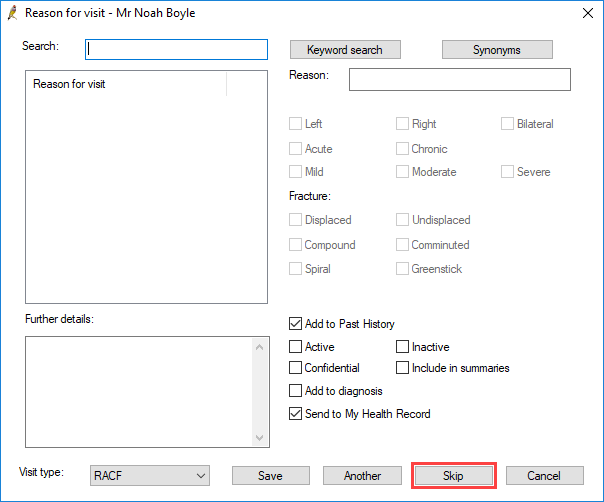Image resolution: width=604 pixels, height=502 pixels.
Task: Check Include in summaries
Action: click(x=402, y=368)
